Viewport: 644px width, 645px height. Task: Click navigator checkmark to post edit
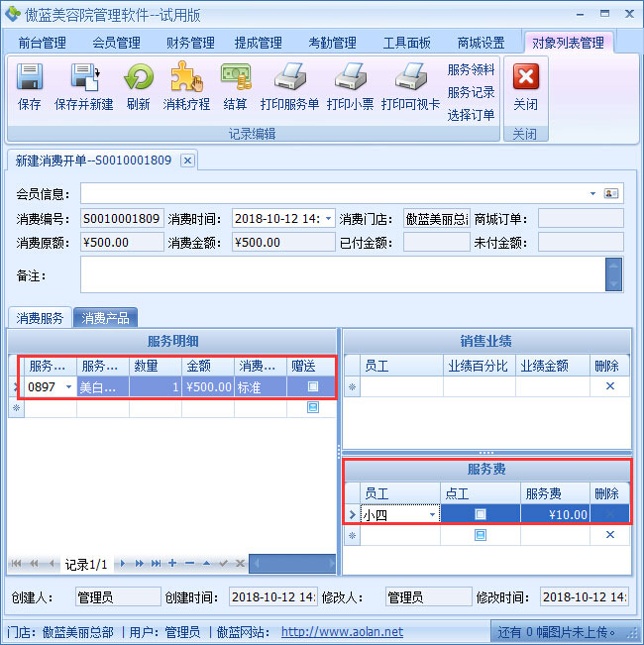tap(223, 563)
